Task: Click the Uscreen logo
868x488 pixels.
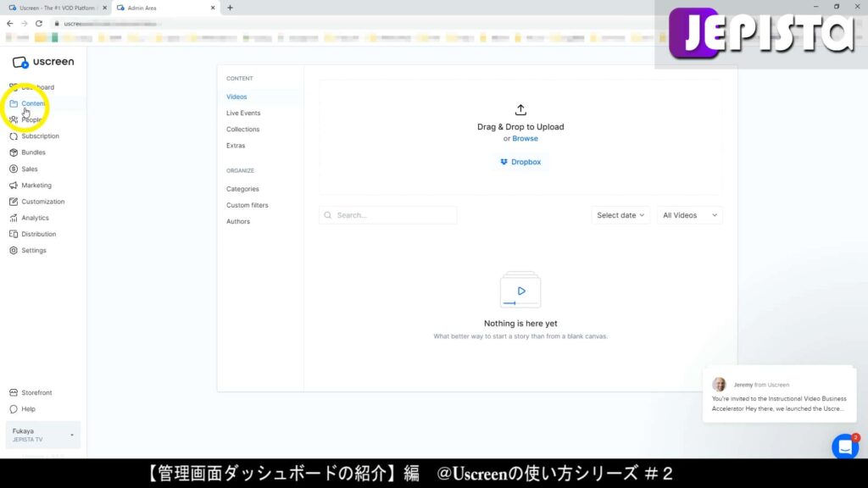Action: [x=42, y=62]
